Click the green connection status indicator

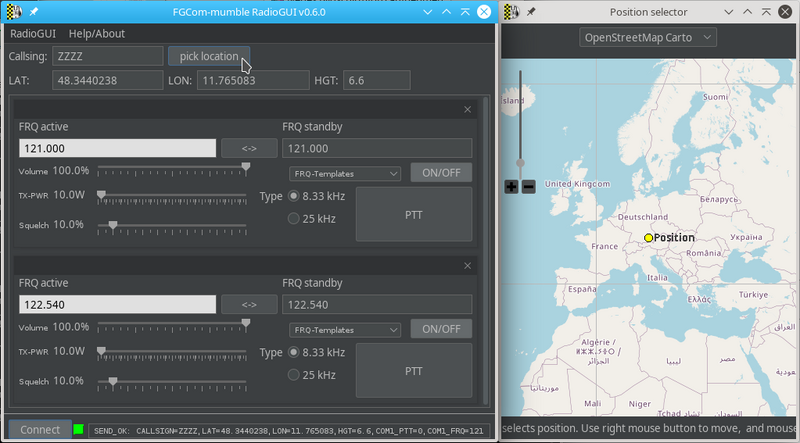click(78, 429)
